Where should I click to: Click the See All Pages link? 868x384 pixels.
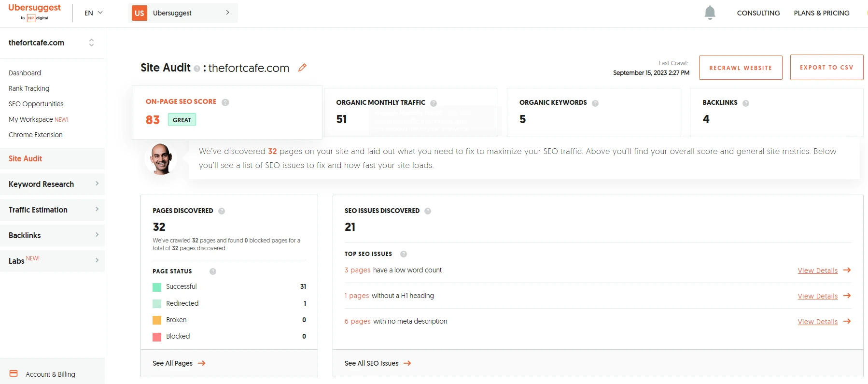click(172, 363)
